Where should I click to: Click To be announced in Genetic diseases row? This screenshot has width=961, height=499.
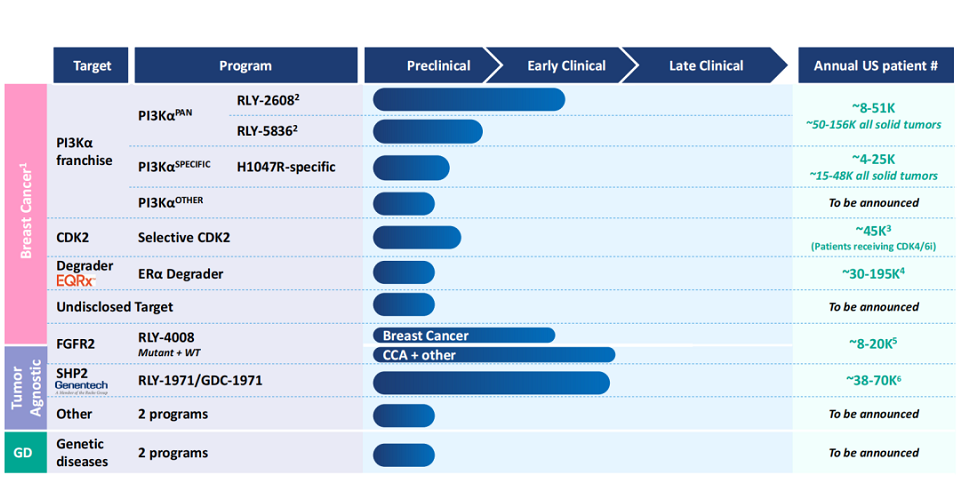873,453
